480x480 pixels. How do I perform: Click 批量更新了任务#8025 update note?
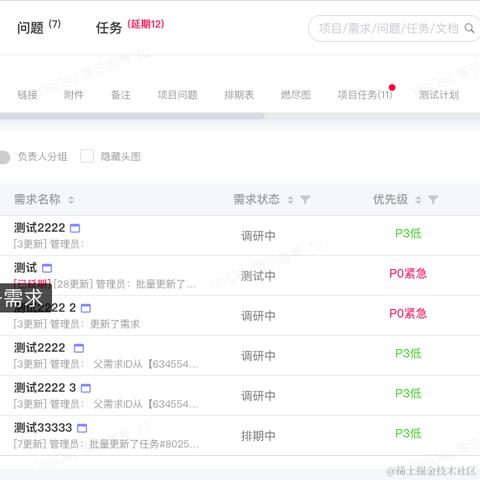(144, 444)
